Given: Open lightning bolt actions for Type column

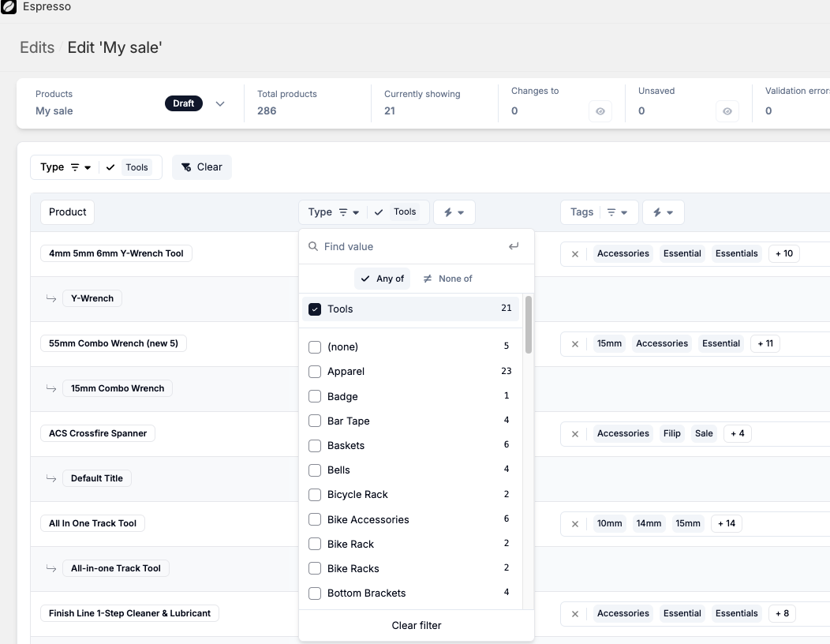Looking at the screenshot, I should (454, 212).
